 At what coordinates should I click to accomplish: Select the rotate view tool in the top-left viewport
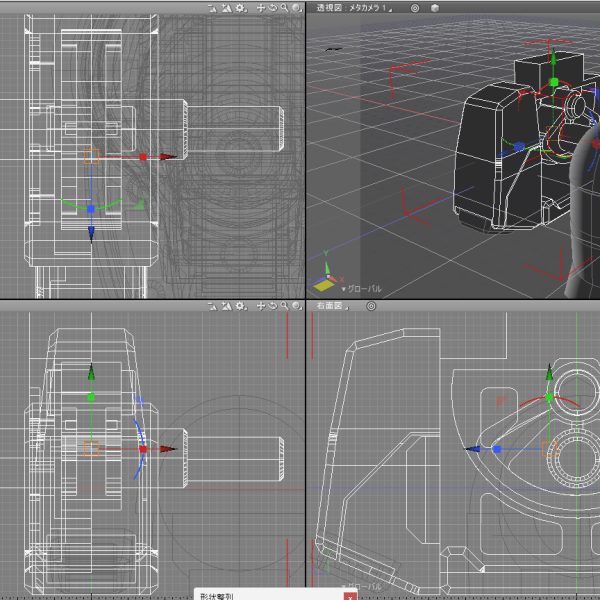click(x=273, y=8)
